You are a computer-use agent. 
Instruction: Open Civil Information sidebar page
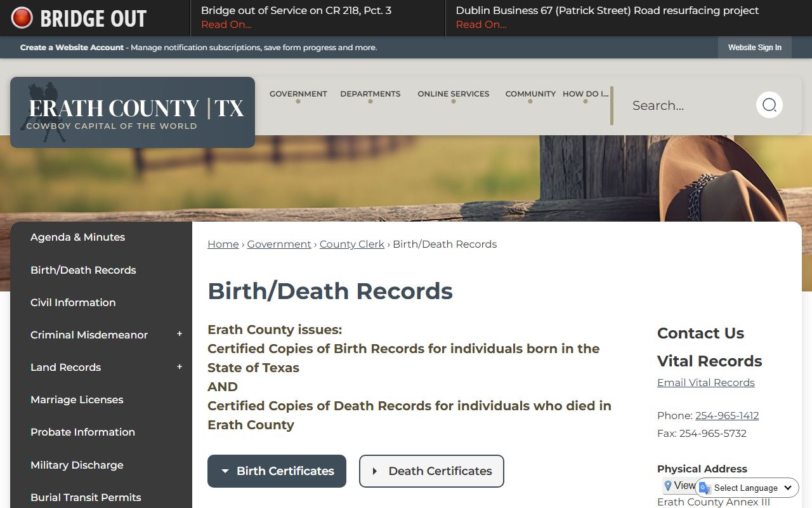pyautogui.click(x=73, y=302)
